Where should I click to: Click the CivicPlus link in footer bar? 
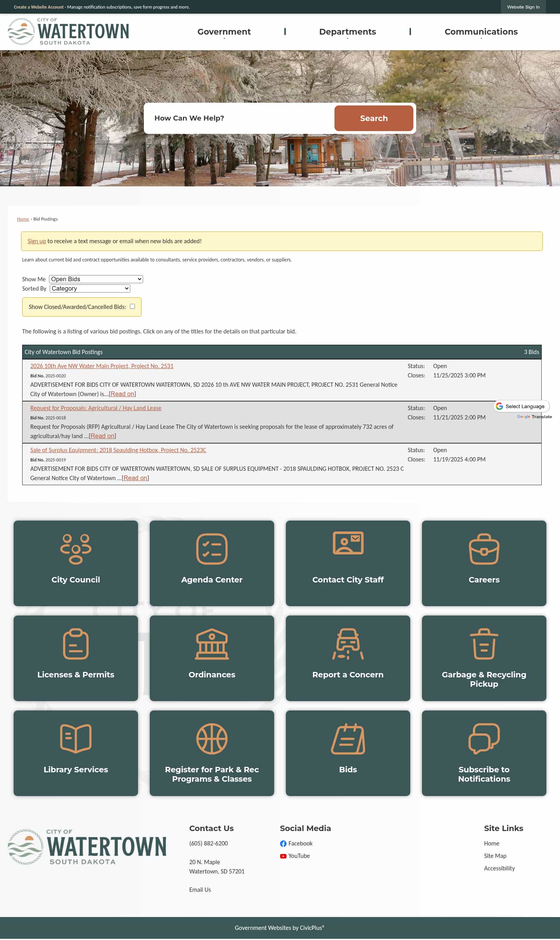click(x=312, y=928)
